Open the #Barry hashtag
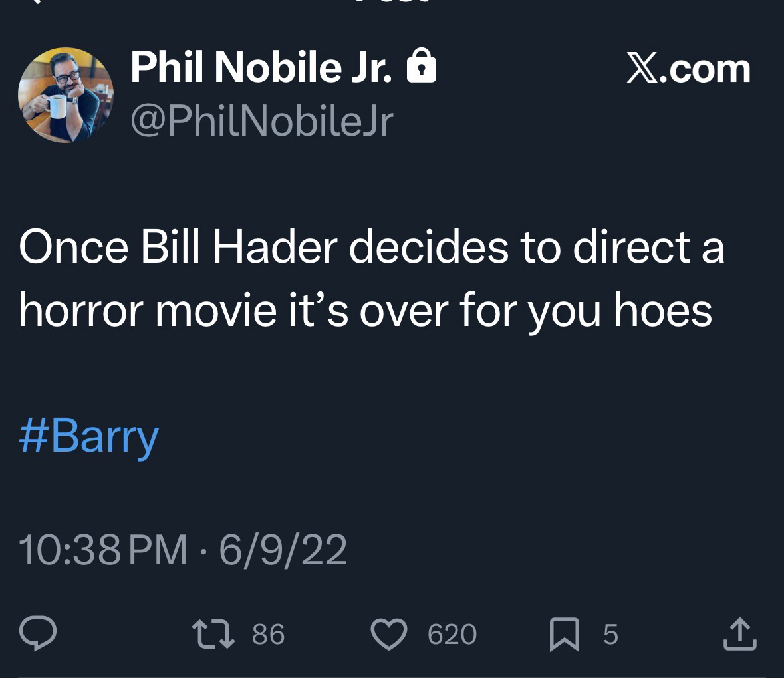This screenshot has width=784, height=678. pos(88,436)
